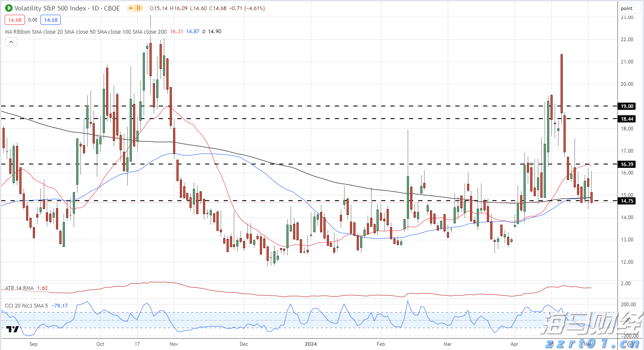Click the red 14.68 sell price button
The height and width of the screenshot is (350, 644).
click(15, 20)
